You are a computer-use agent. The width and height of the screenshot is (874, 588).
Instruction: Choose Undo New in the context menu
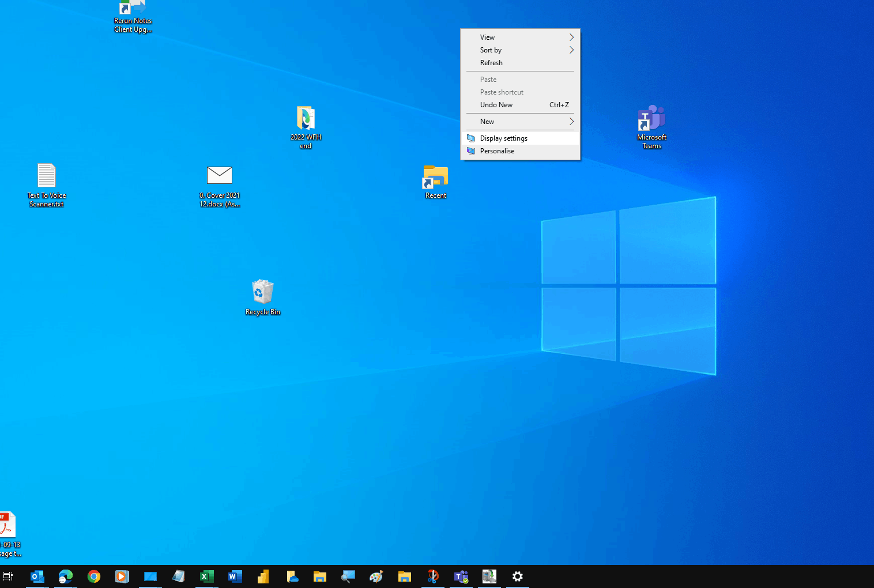coord(520,105)
